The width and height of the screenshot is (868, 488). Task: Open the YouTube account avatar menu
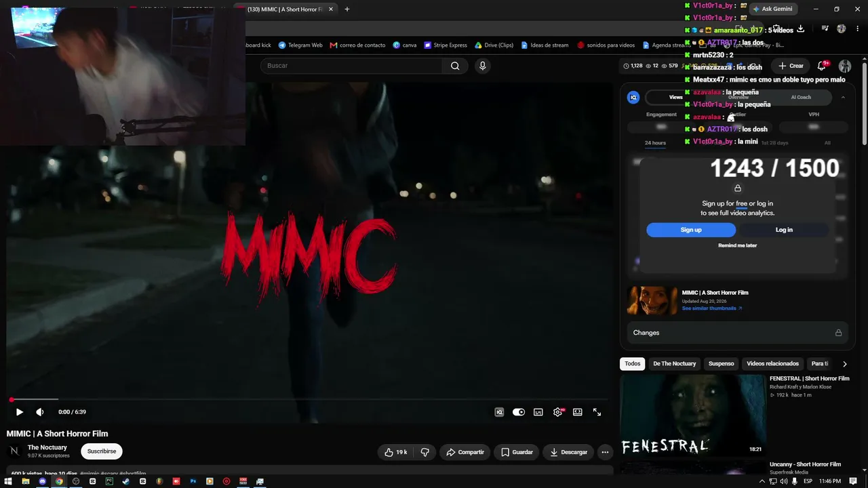tap(845, 66)
